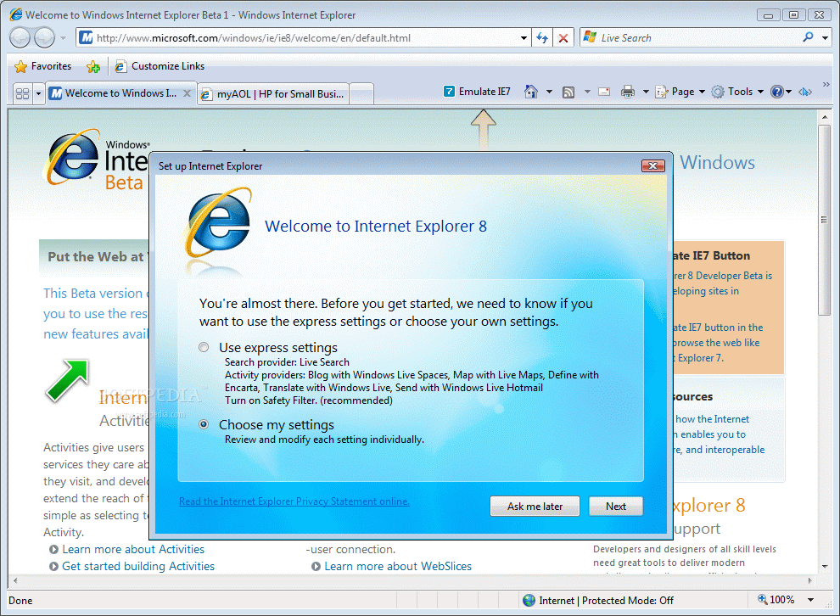Screen dimensions: 840x616
Task: Click the horizontal scrollbar right arrow
Action: (809, 580)
